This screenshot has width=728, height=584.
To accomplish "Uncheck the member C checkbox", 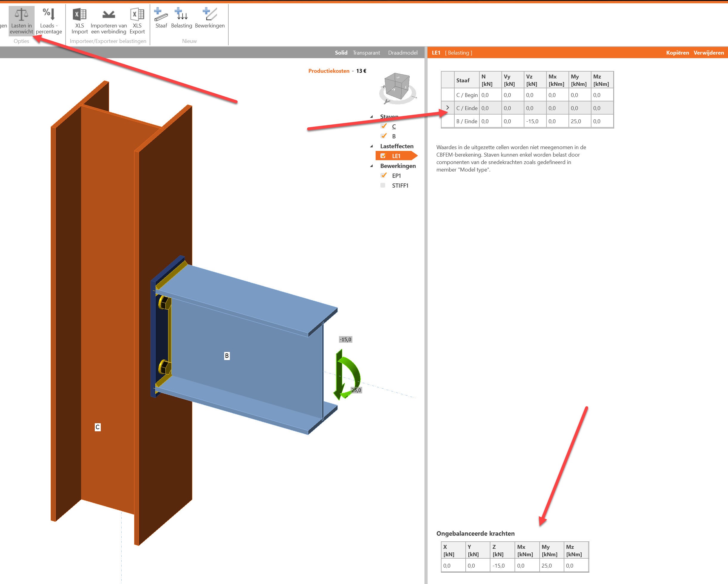I will click(383, 126).
